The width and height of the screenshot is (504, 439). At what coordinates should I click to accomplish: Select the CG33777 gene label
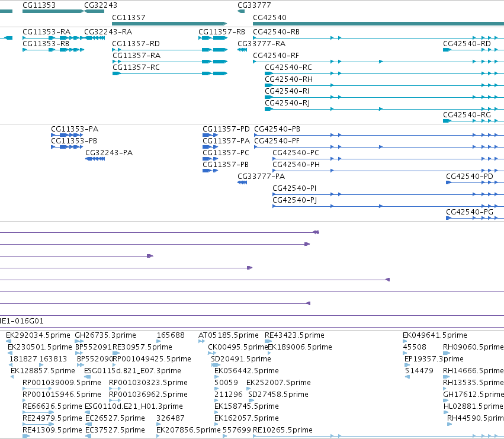pos(254,5)
